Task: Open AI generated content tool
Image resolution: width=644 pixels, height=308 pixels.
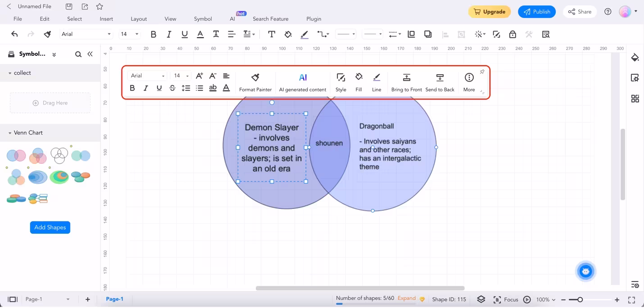Action: coord(303,83)
